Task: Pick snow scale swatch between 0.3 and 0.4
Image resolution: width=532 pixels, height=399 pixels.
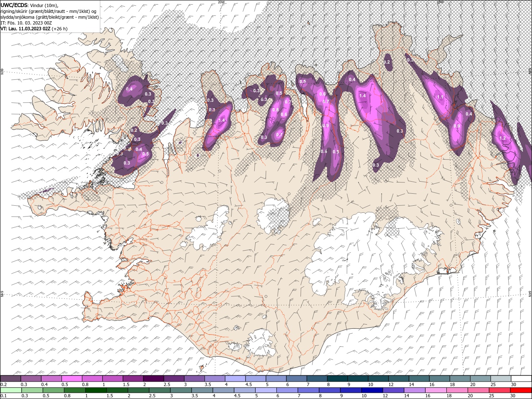Action: [31, 379]
